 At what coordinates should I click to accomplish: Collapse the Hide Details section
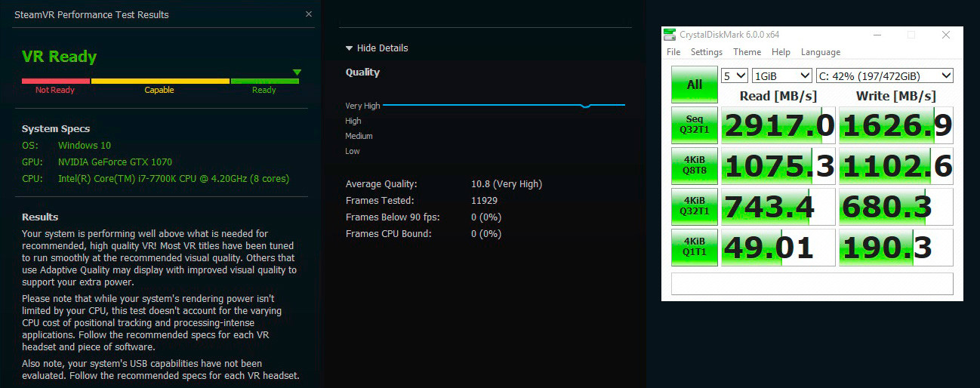click(376, 48)
